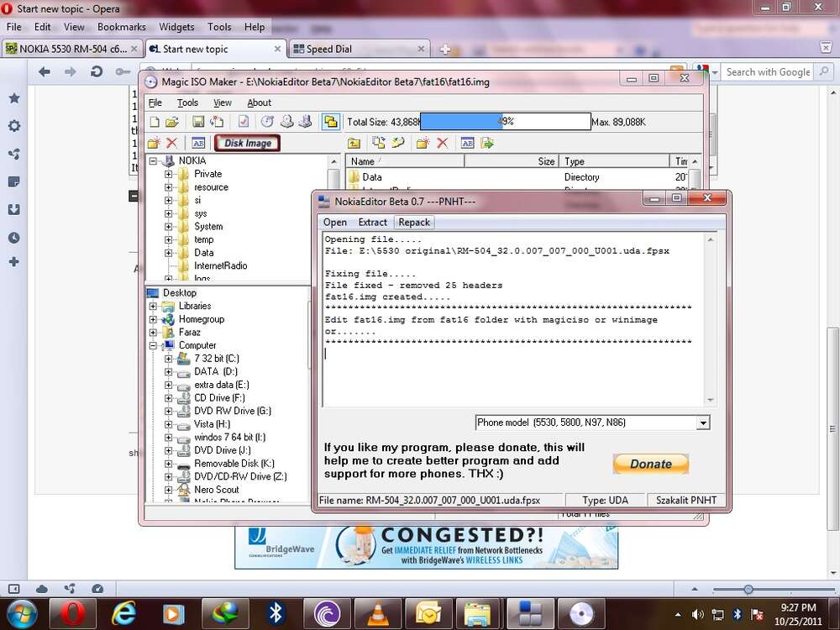840x630 pixels.
Task: Open the Phone model dropdown
Action: pos(703,423)
